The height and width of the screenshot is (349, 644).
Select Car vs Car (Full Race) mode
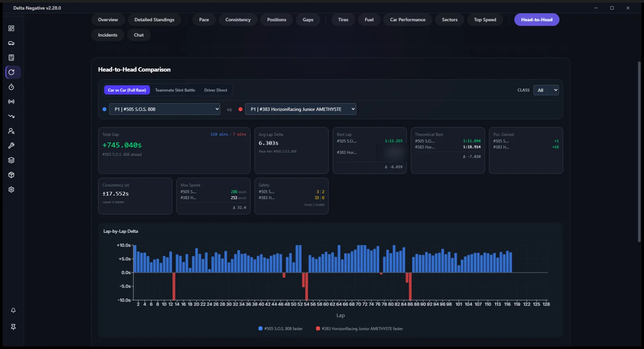(x=127, y=90)
